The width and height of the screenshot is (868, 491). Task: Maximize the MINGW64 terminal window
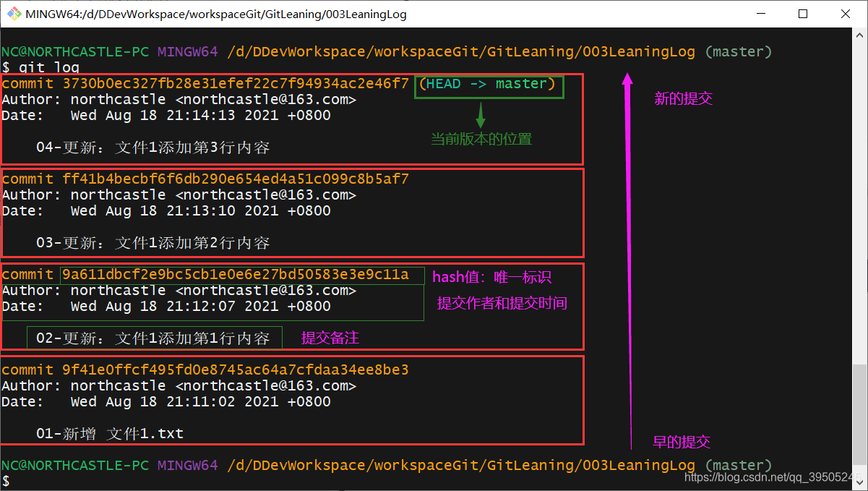click(802, 14)
